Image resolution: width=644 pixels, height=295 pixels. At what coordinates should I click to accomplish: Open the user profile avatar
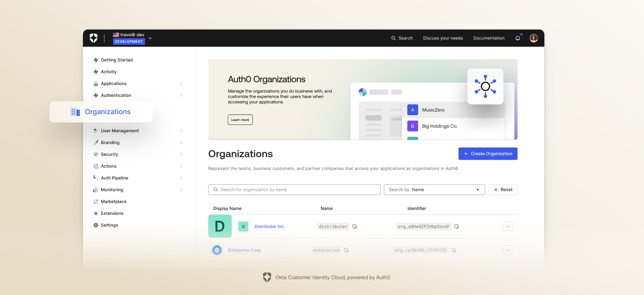point(534,38)
